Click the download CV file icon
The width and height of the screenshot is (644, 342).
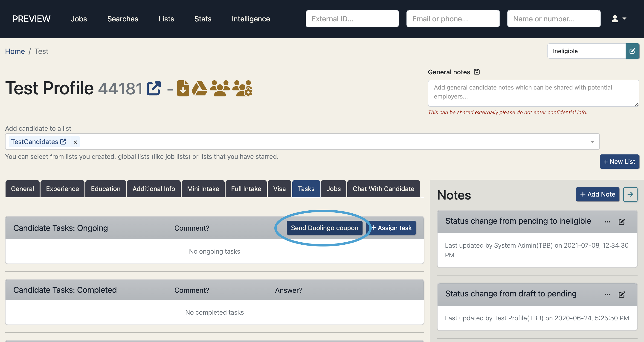tap(183, 88)
